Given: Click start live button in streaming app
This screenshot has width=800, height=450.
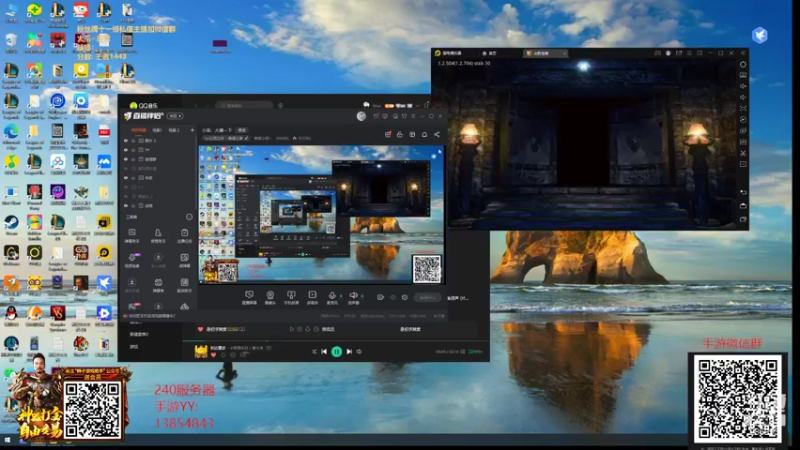Looking at the screenshot, I should pos(428,297).
